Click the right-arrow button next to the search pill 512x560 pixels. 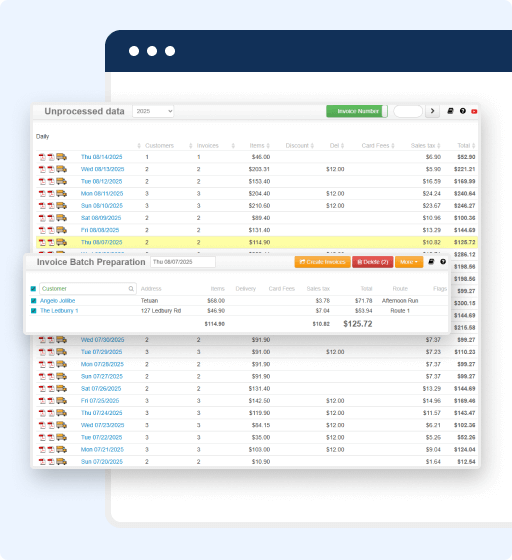[432, 111]
